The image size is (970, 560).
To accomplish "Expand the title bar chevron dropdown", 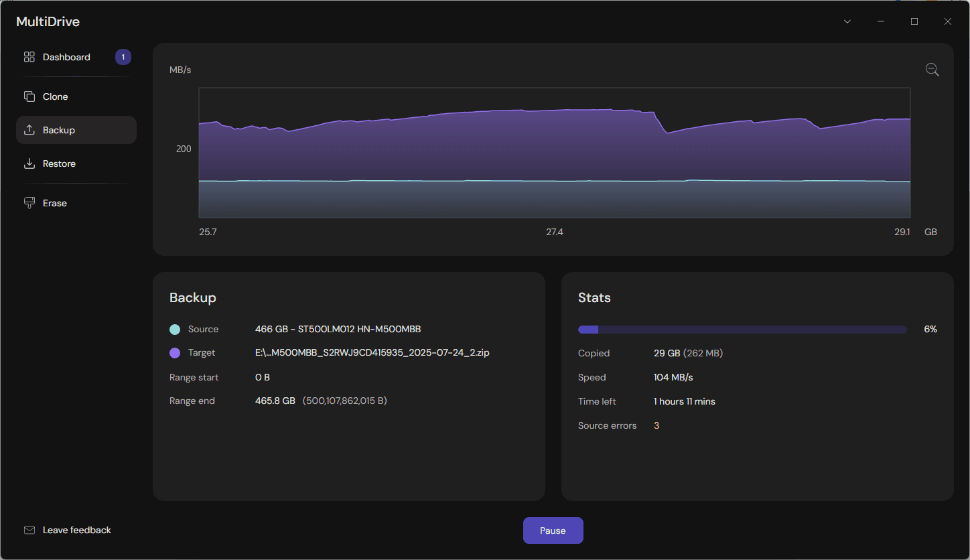I will (x=847, y=21).
